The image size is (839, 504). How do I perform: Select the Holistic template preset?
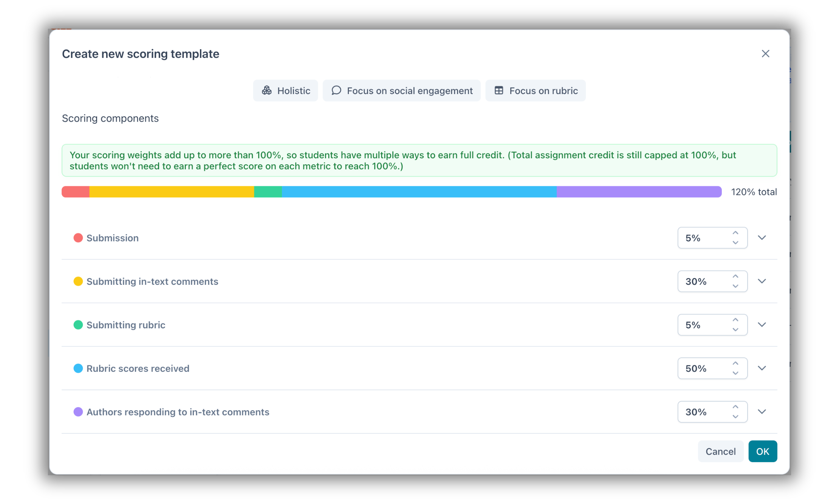[x=286, y=91]
